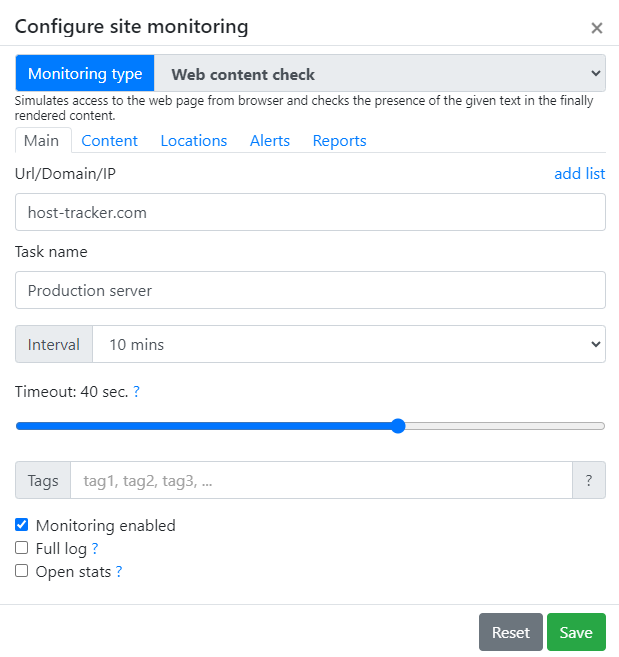
Task: Click the "Task name" label text
Action: click(x=51, y=251)
